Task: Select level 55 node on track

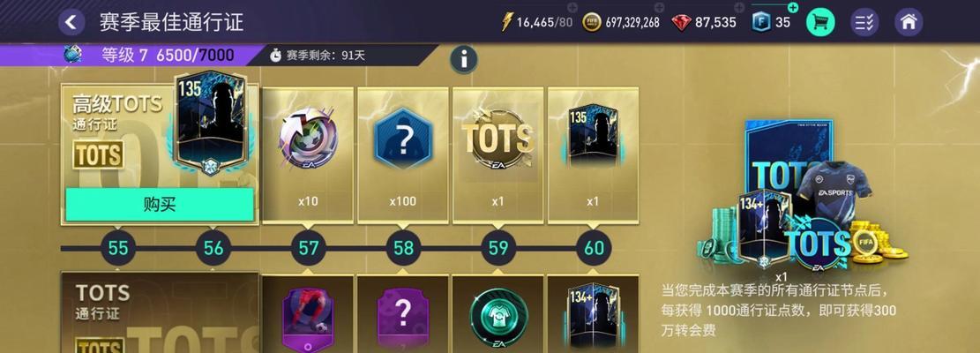Action: (118, 248)
